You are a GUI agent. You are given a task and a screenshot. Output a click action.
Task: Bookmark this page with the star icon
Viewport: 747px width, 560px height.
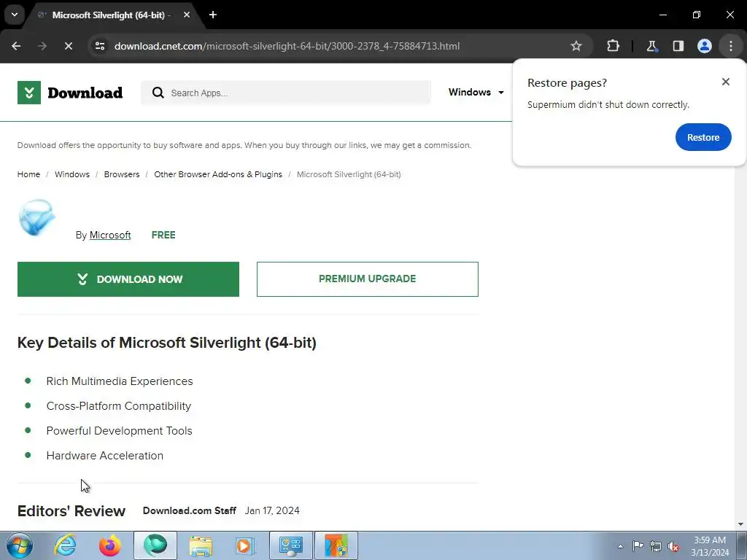click(576, 46)
